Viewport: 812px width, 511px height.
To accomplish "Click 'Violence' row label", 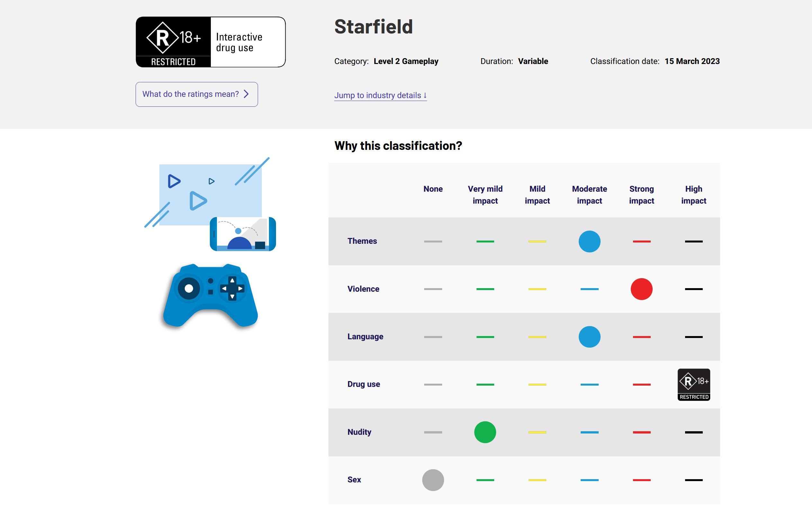I will tap(363, 289).
